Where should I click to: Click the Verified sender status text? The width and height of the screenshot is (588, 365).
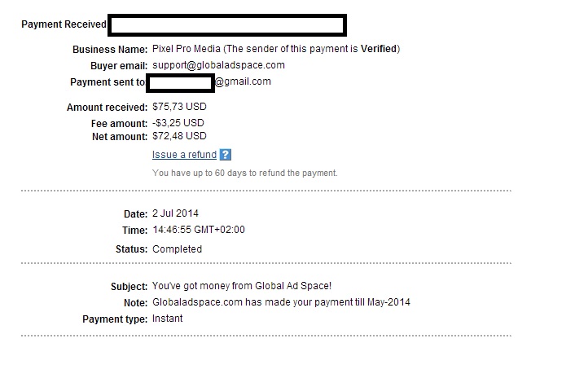coord(379,49)
